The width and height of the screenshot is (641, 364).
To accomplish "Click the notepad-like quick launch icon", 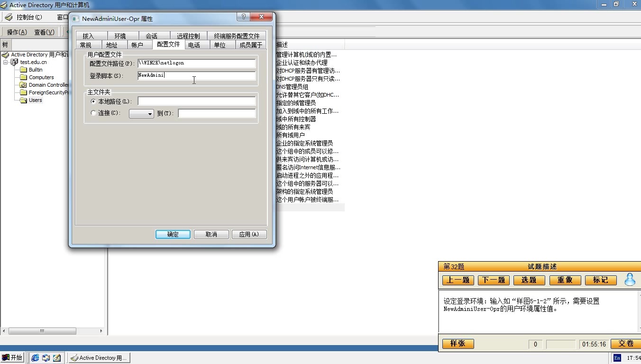I will click(x=57, y=358).
